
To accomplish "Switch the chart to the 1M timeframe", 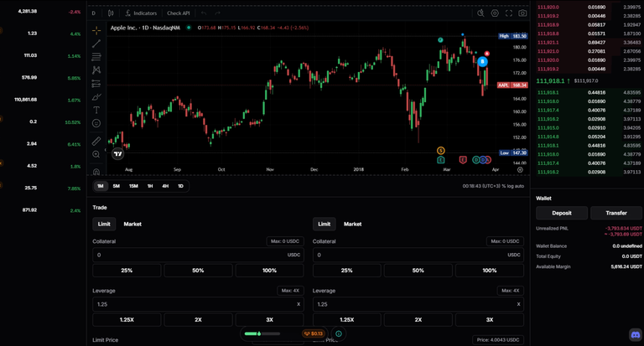I will (x=101, y=186).
